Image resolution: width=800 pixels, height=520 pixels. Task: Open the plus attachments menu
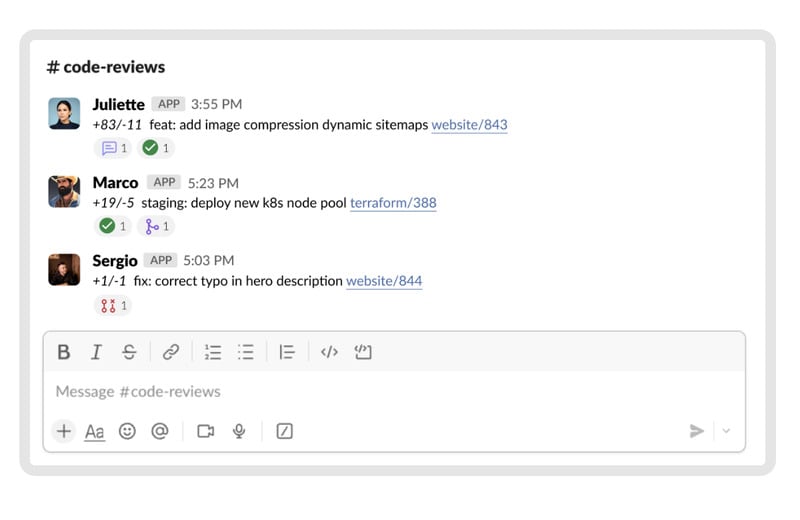click(x=64, y=431)
